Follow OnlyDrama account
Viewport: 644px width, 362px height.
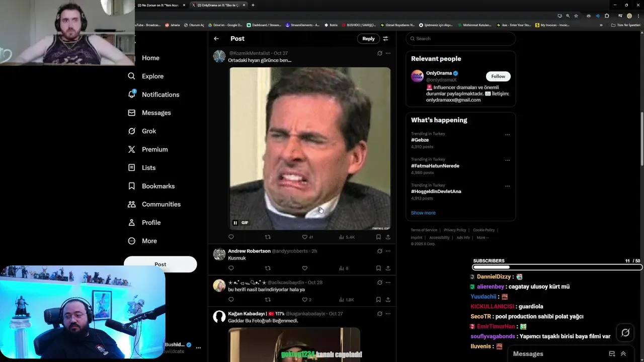tap(498, 76)
